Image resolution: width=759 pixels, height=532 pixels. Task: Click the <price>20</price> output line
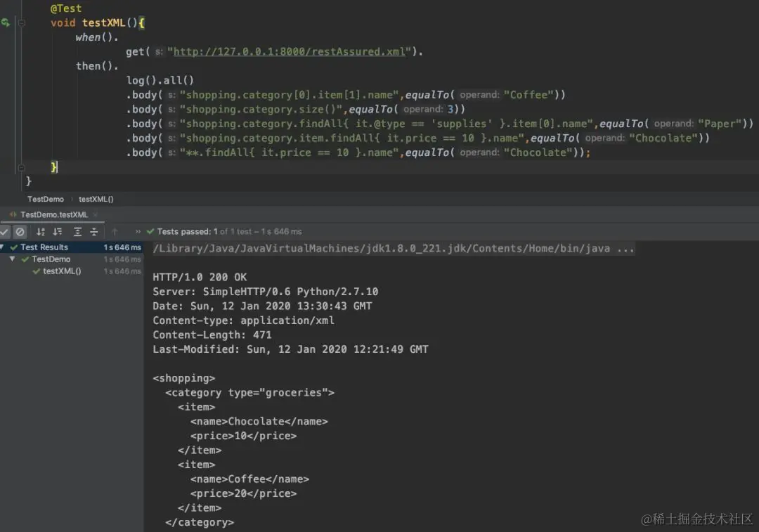(243, 494)
